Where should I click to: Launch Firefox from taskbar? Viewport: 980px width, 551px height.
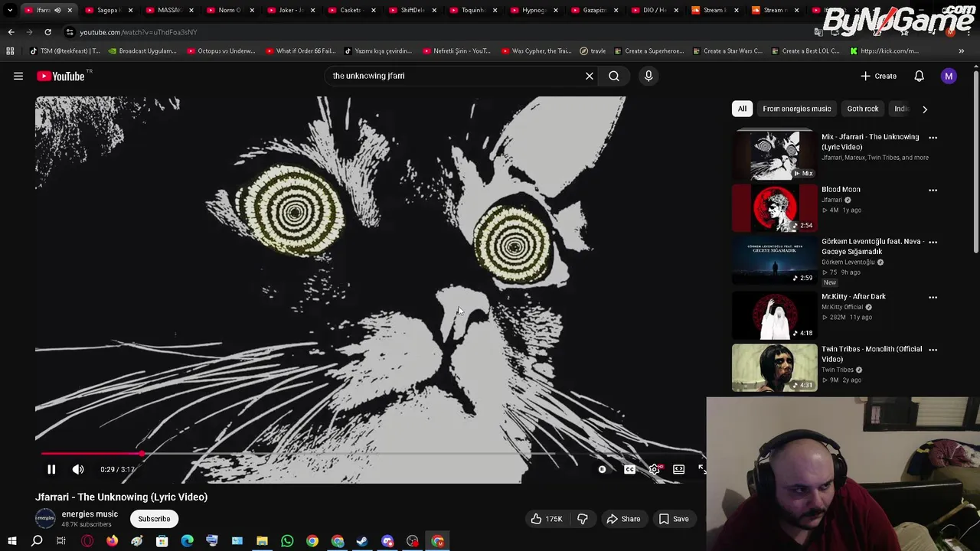(112, 542)
